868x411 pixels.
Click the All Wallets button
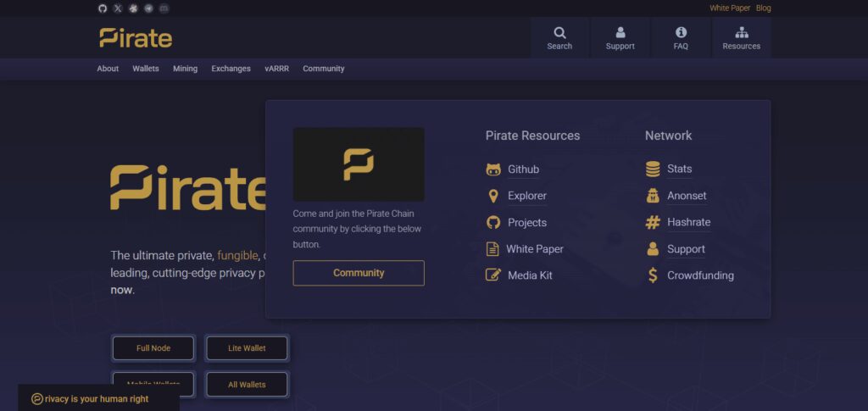(247, 385)
